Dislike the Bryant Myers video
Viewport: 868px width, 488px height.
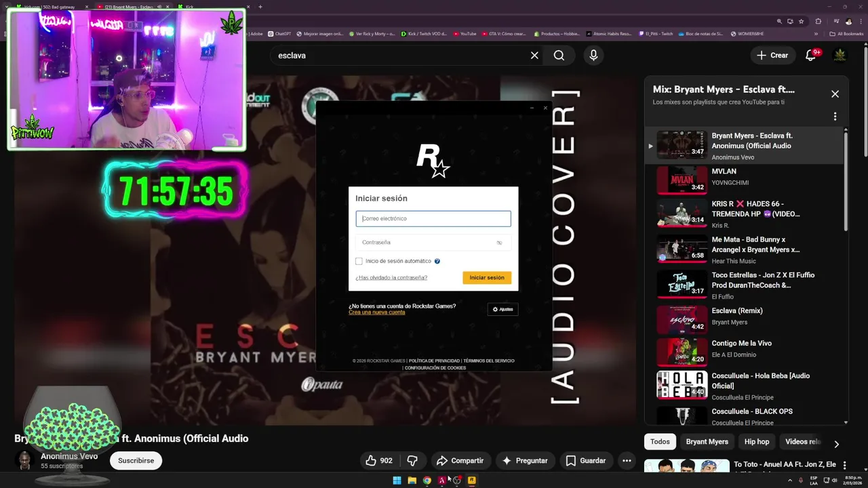pyautogui.click(x=412, y=460)
